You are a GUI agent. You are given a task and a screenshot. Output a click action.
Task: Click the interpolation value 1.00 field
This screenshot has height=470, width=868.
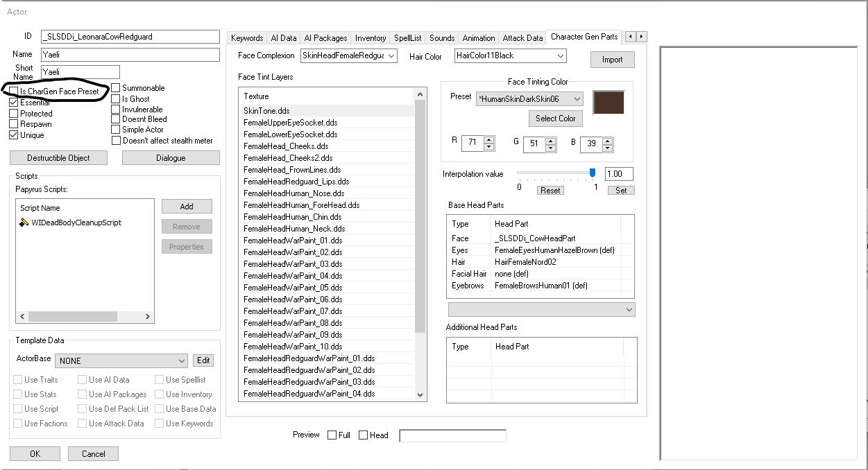619,174
